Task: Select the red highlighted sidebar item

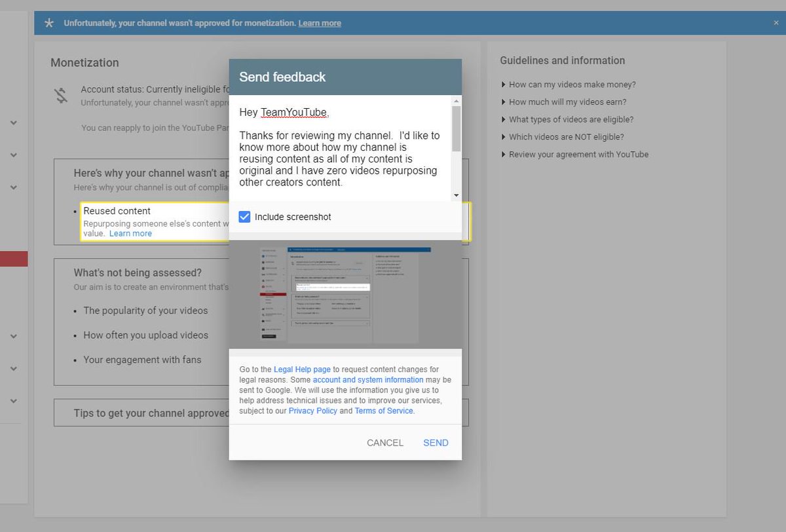Action: click(14, 259)
